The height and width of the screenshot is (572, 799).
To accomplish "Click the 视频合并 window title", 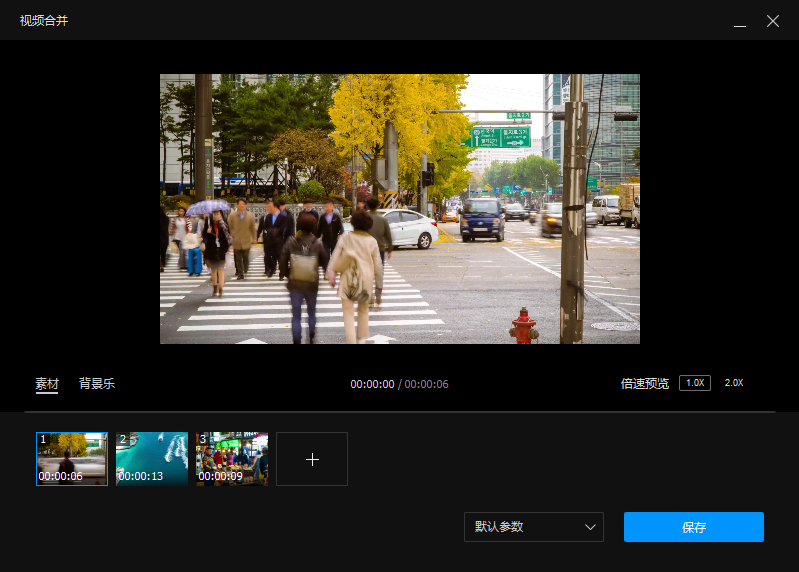I will coord(44,20).
